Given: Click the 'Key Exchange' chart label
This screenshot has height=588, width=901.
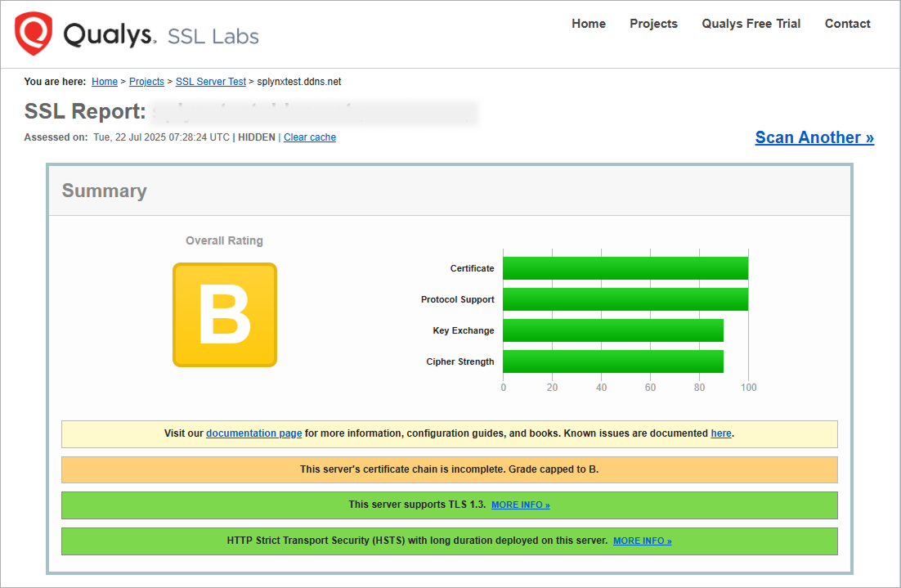Looking at the screenshot, I should (x=464, y=330).
